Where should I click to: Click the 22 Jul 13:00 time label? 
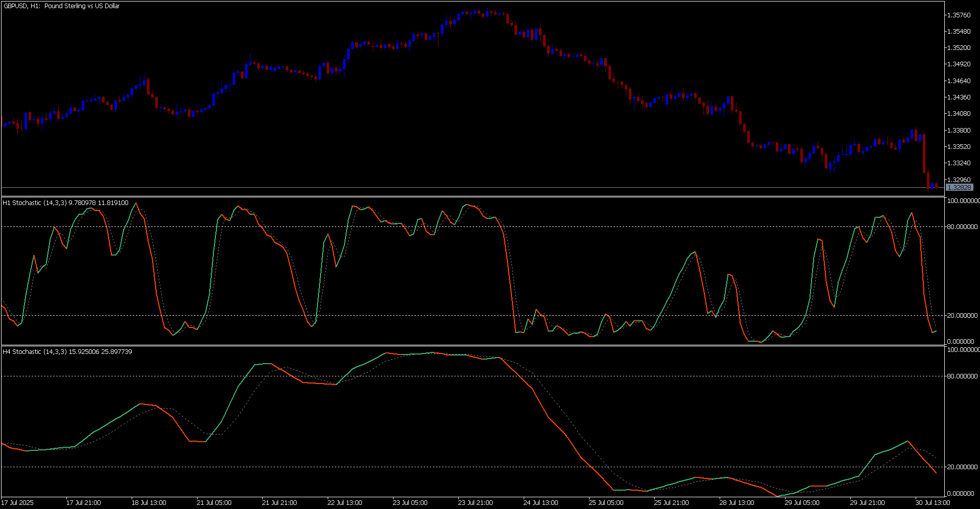pos(345,503)
